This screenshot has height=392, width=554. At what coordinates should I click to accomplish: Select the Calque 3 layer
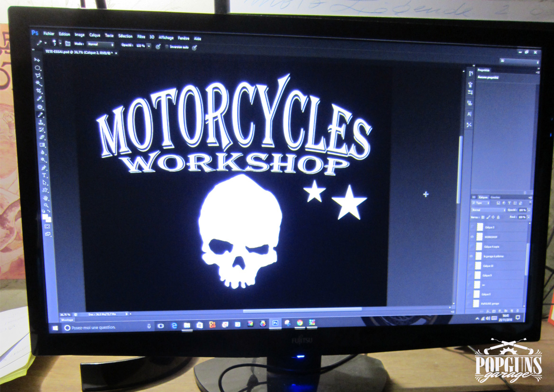[x=500, y=227]
